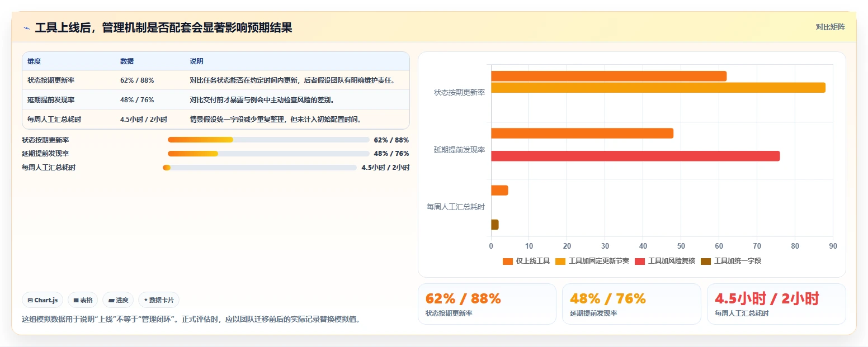Click the 状态按期更新率 table row label
The width and height of the screenshot is (868, 347).
pyautogui.click(x=51, y=80)
